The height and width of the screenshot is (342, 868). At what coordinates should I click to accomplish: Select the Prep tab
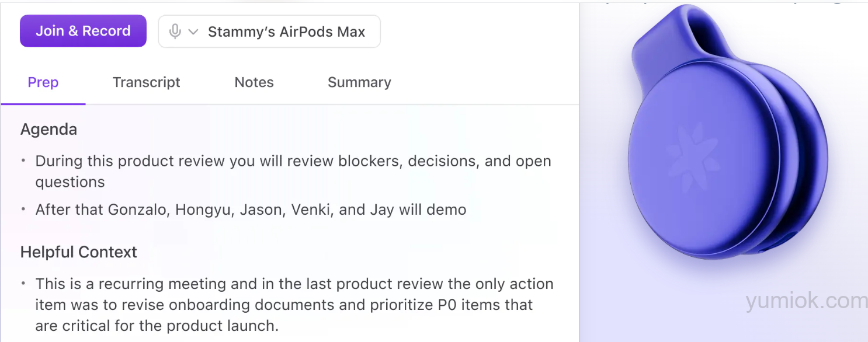[x=43, y=82]
